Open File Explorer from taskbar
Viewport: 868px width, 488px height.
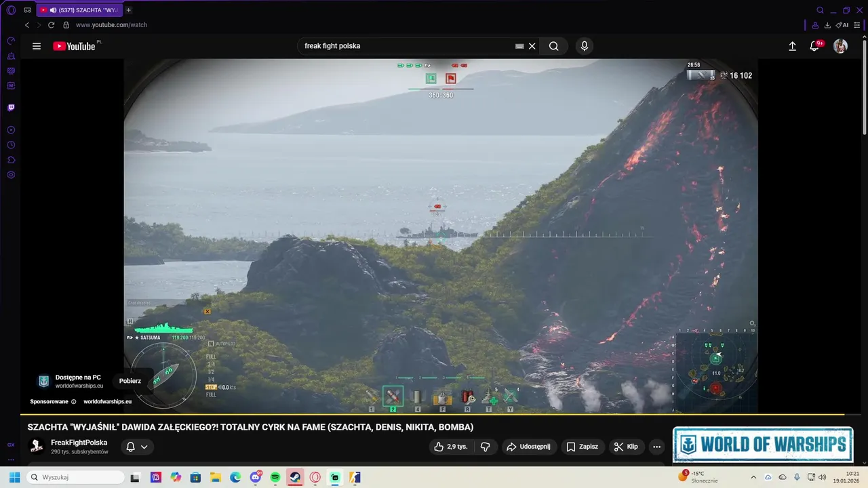pyautogui.click(x=216, y=477)
